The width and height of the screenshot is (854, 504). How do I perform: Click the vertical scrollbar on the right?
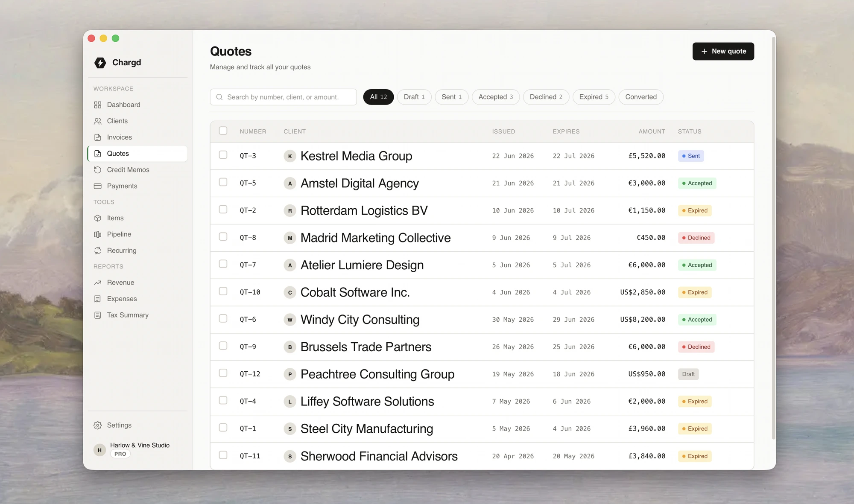773,239
